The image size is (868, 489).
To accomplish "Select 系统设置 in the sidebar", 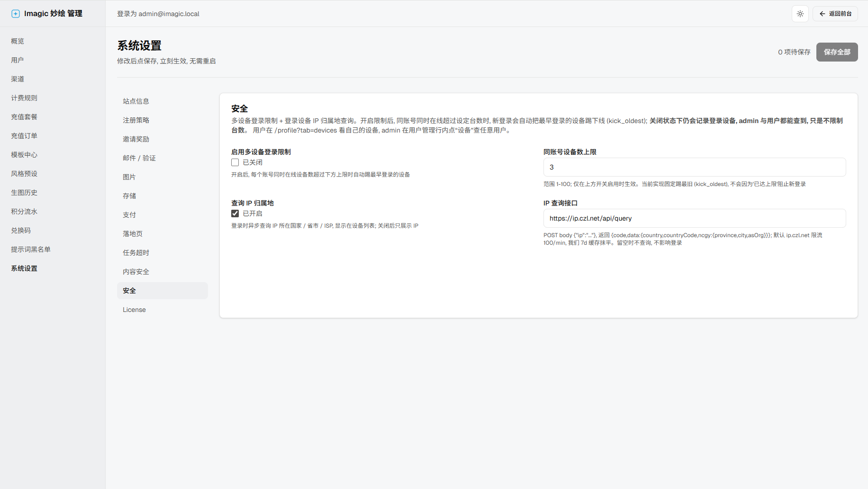I will tap(24, 268).
